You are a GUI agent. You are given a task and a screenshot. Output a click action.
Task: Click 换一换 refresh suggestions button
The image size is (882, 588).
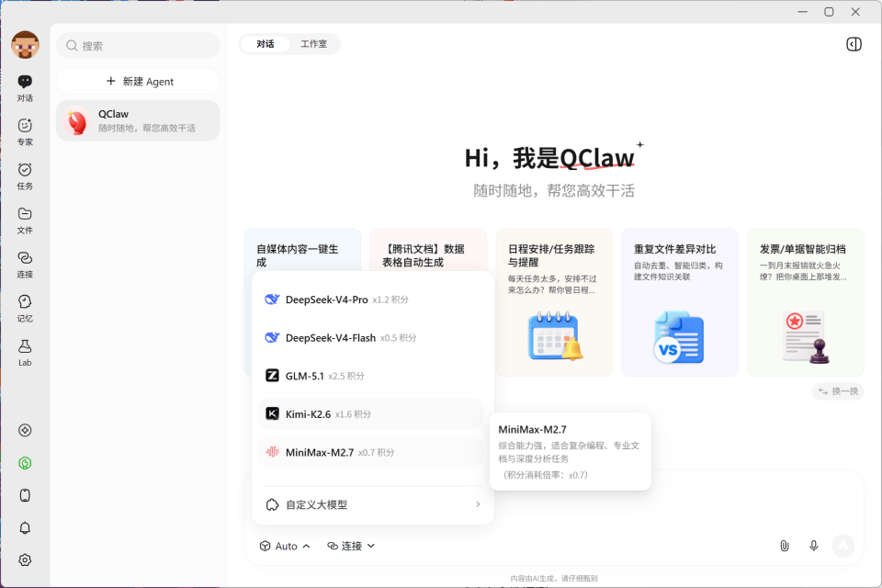pos(838,391)
